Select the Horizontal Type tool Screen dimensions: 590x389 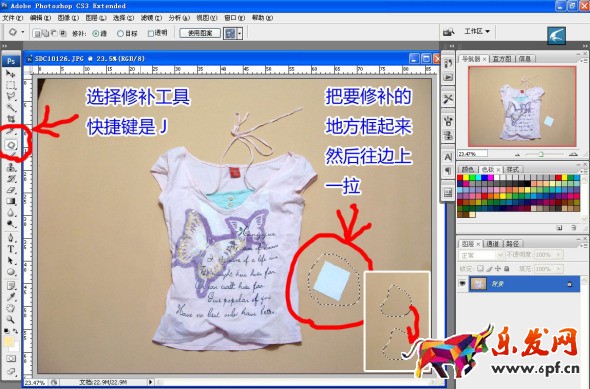11,249
